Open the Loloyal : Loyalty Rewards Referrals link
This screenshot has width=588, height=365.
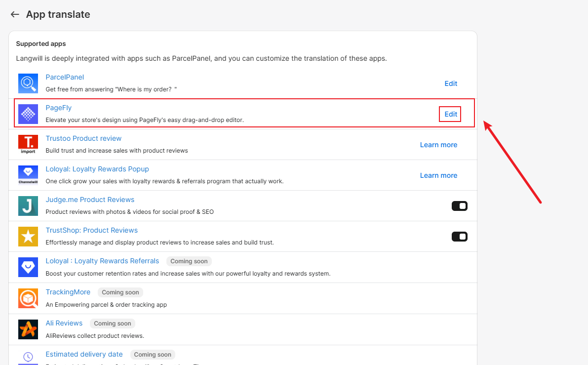point(102,261)
